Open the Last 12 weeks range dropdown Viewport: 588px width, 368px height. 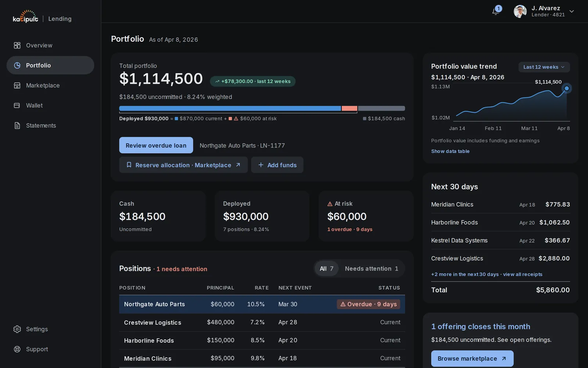pyautogui.click(x=544, y=67)
